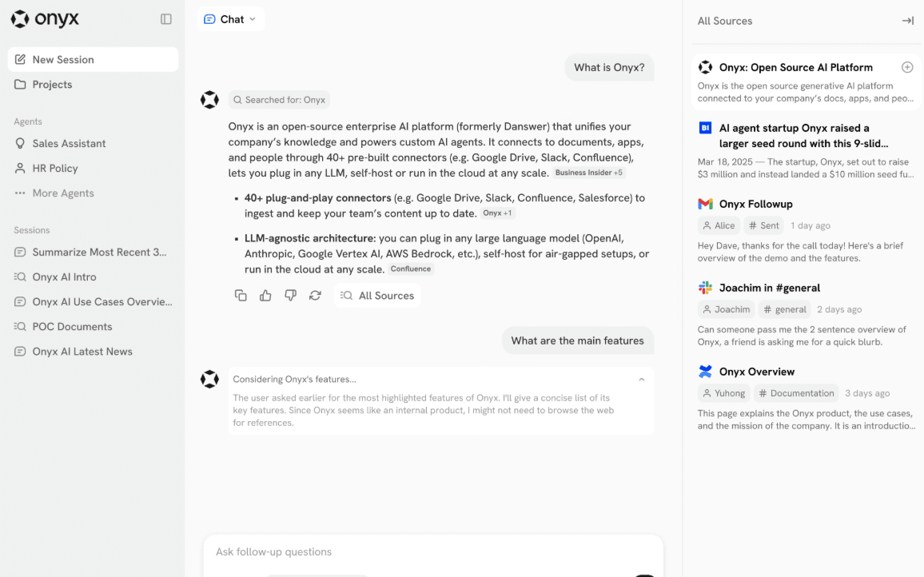Give the response a thumbs up
The width and height of the screenshot is (924, 577).
click(x=265, y=295)
